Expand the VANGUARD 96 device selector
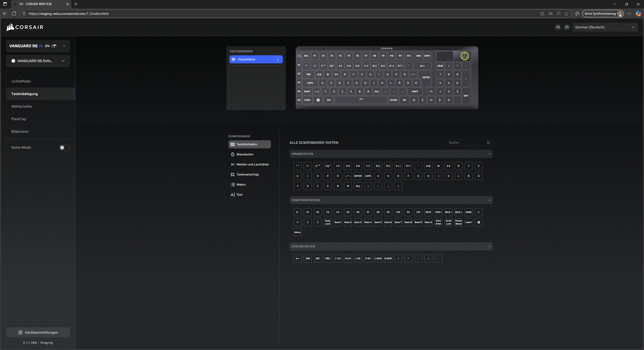Image resolution: width=644 pixels, height=350 pixels. coord(64,46)
